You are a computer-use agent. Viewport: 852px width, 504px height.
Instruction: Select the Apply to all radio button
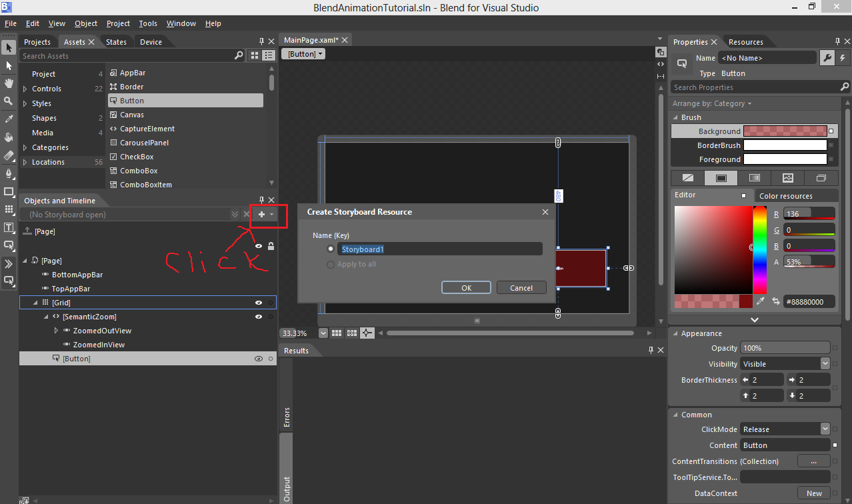click(x=331, y=264)
